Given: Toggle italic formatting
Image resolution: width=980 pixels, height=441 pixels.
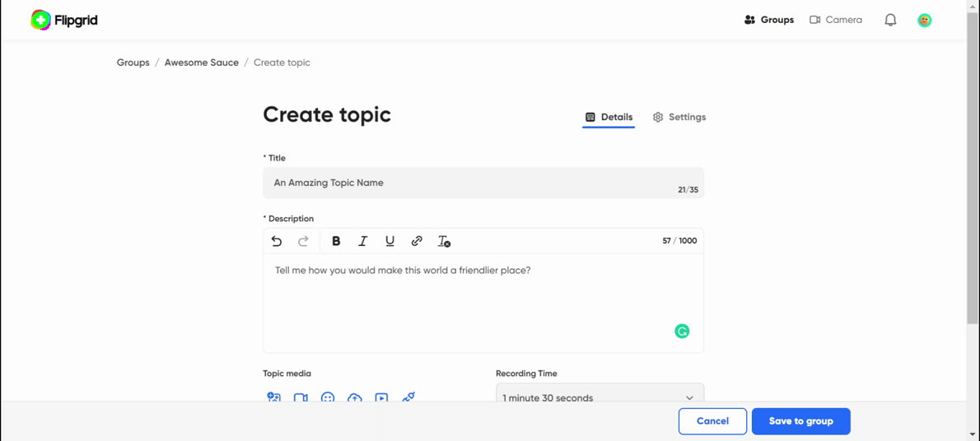Looking at the screenshot, I should click(x=362, y=241).
